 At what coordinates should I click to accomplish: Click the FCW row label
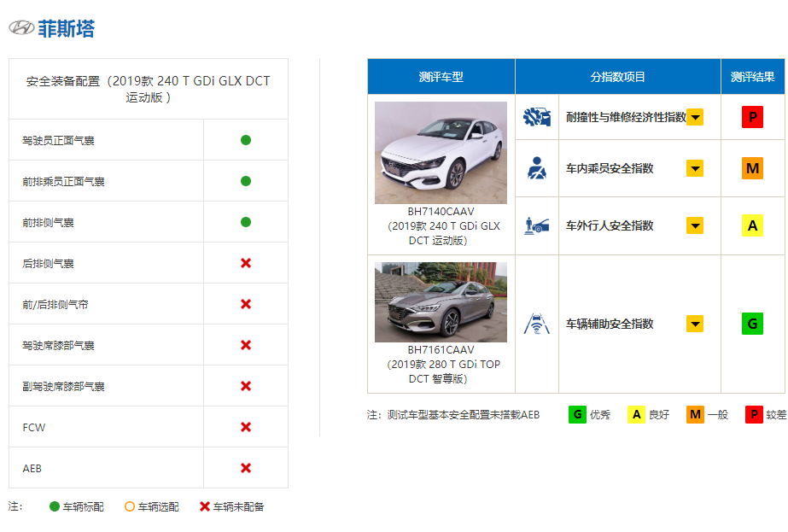(x=33, y=428)
